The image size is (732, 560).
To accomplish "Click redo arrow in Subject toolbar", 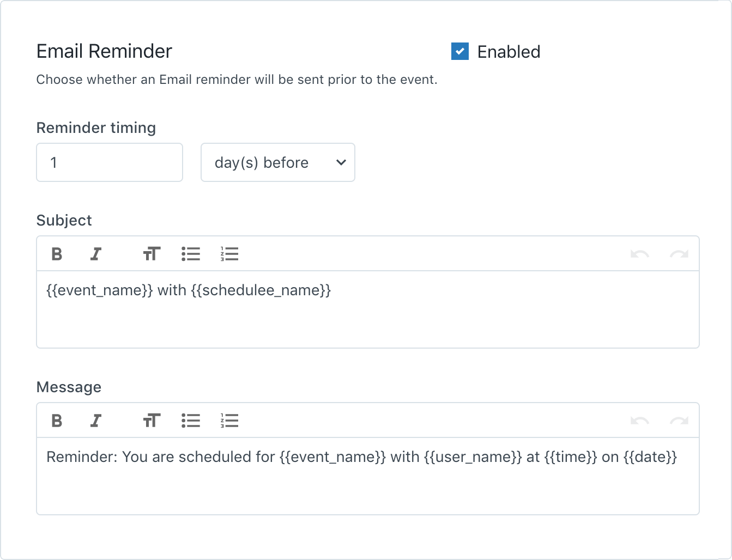I will coord(679,254).
